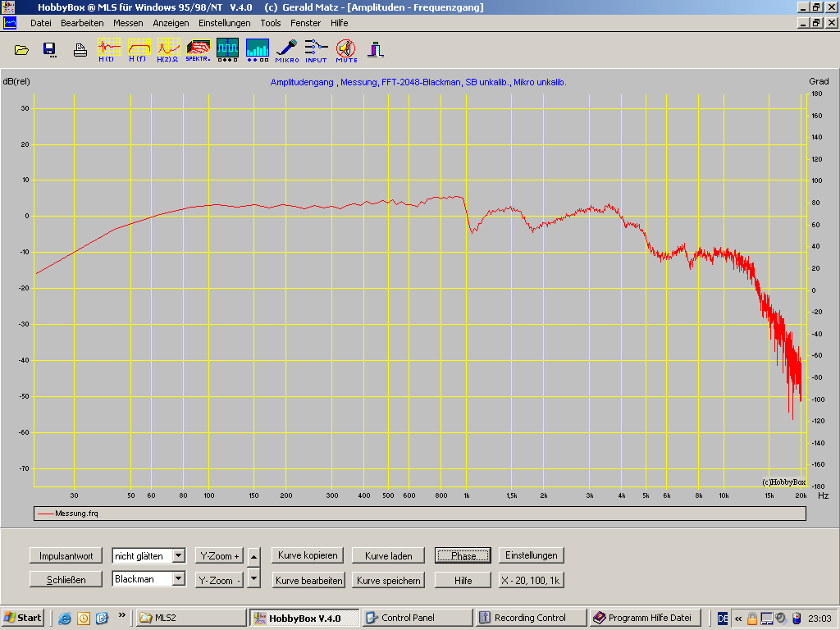The width and height of the screenshot is (840, 630).
Task: Click the network monitor tray icon
Action: (767, 619)
